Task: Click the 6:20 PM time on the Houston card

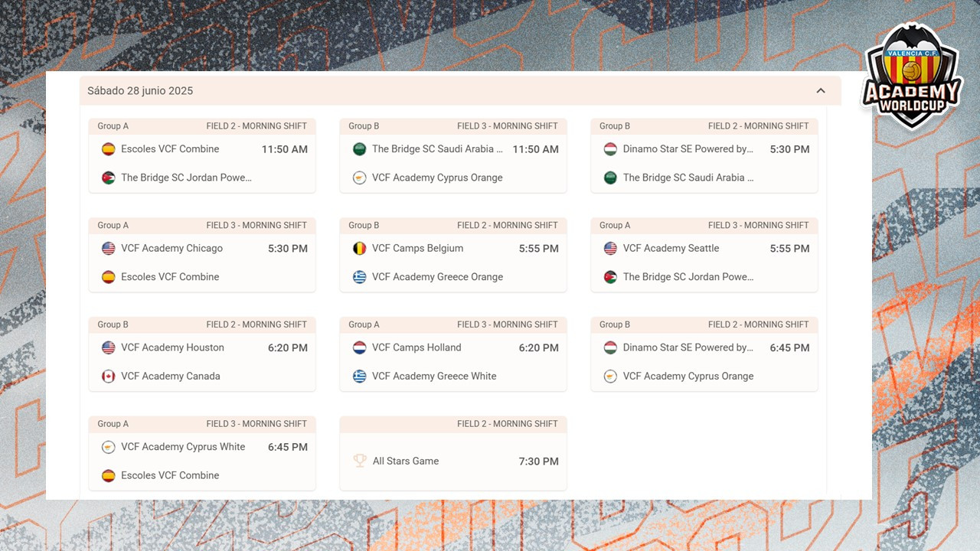Action: [x=288, y=347]
